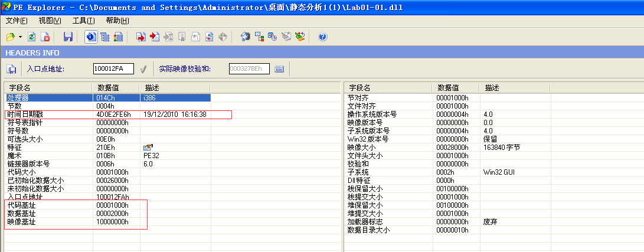Open the 文件(F) menu

(x=17, y=21)
